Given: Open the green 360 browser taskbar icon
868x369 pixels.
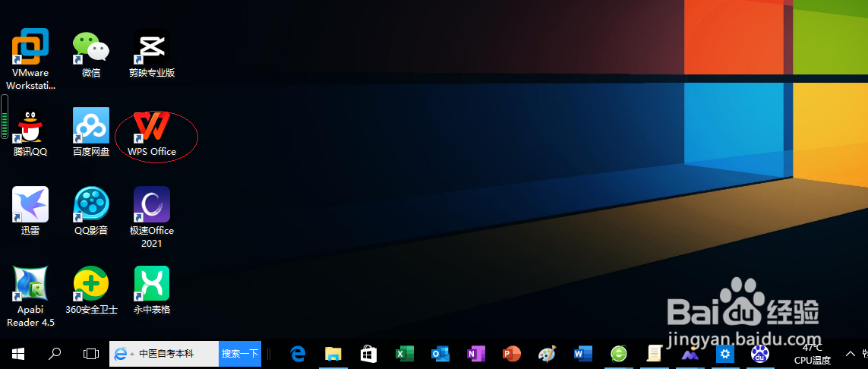Looking at the screenshot, I should (x=619, y=354).
